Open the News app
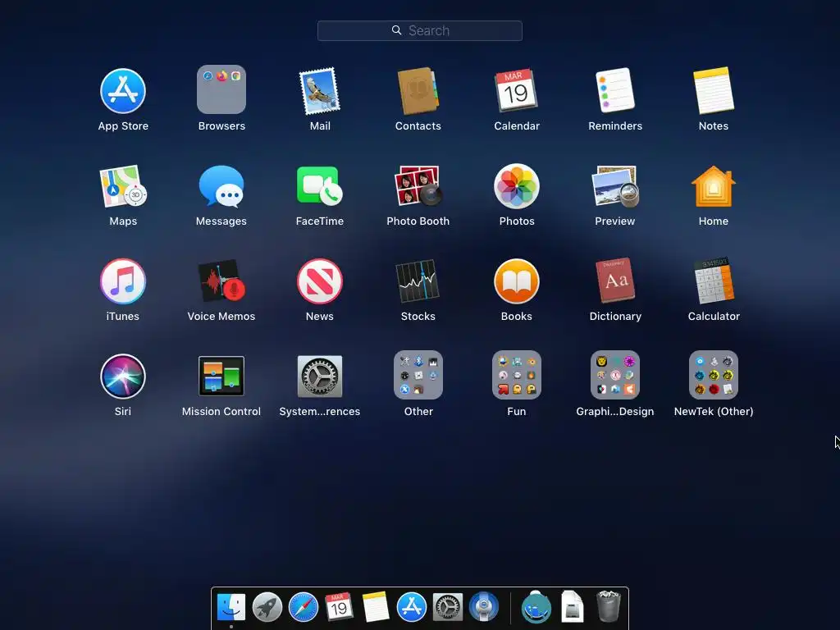The height and width of the screenshot is (630, 840). pyautogui.click(x=320, y=281)
